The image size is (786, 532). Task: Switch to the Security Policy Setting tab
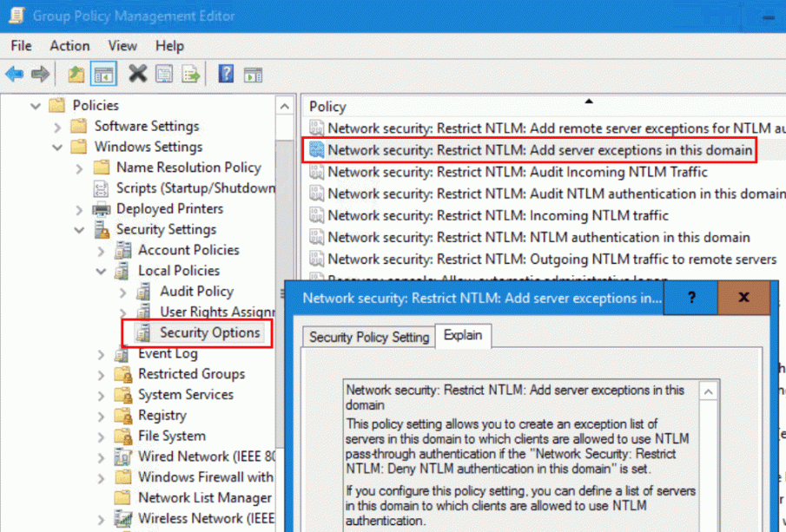(x=369, y=337)
